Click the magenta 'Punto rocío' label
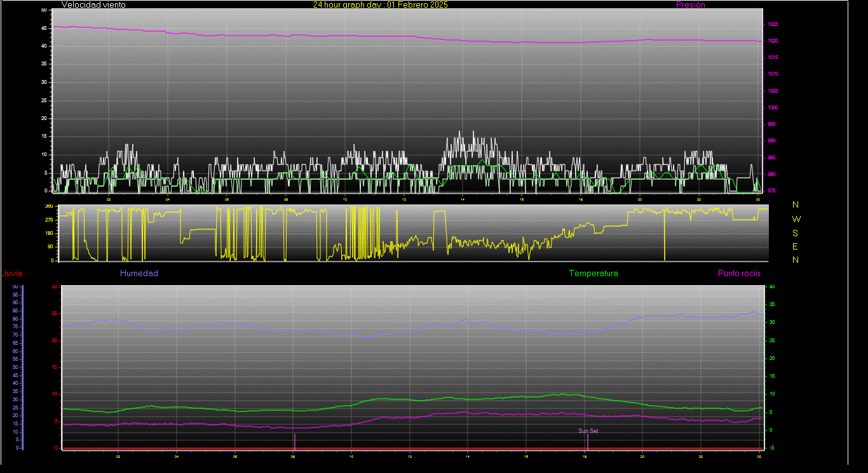This screenshot has height=473, width=868. point(739,274)
